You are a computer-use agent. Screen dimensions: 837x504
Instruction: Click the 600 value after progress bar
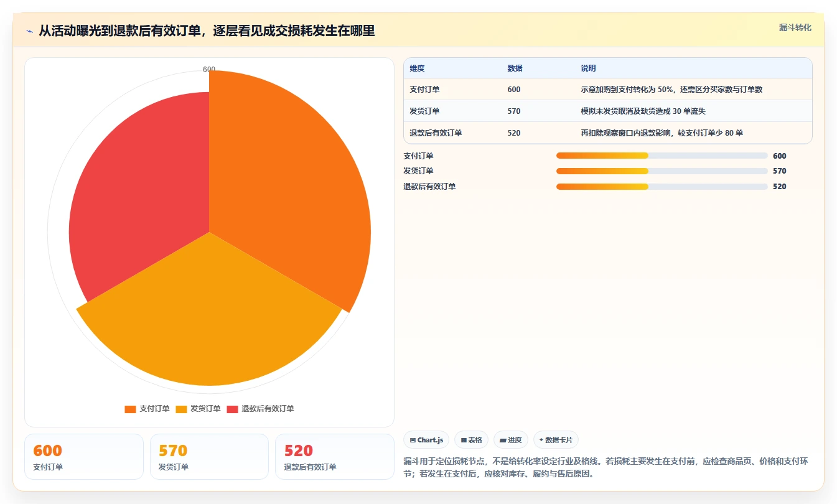[x=780, y=156]
